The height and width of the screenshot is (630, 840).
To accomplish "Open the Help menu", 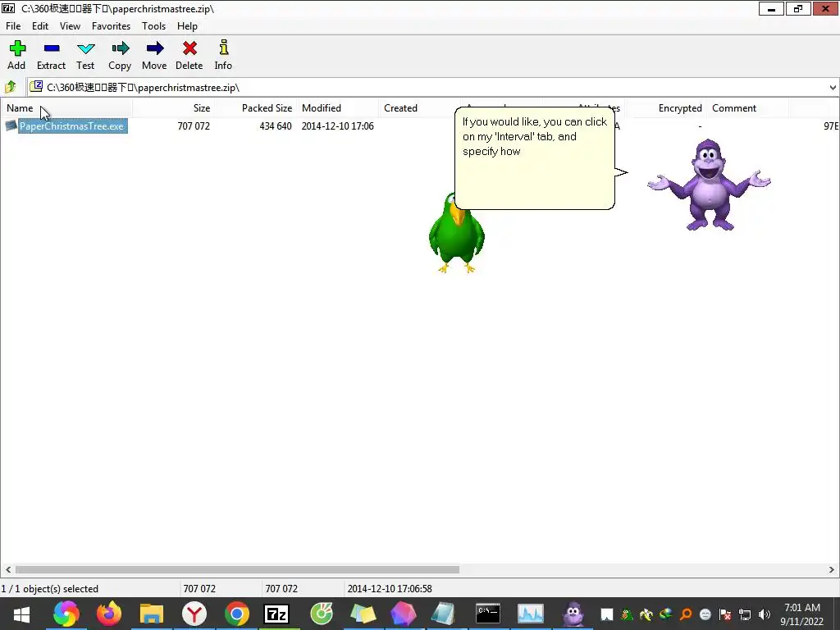I will 188,25.
